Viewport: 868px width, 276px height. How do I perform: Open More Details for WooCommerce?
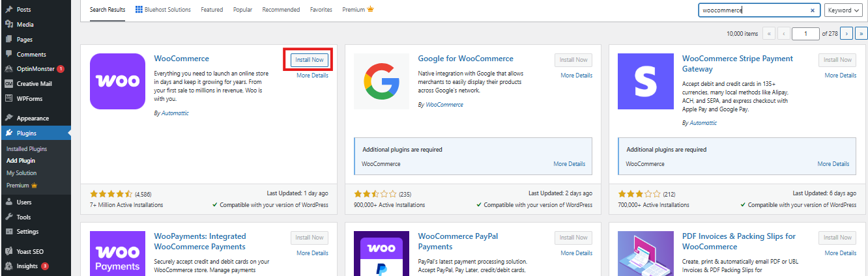coord(312,76)
